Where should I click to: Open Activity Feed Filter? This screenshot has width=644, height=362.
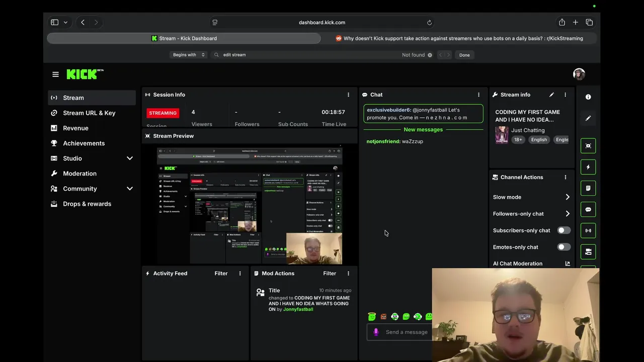(221, 274)
